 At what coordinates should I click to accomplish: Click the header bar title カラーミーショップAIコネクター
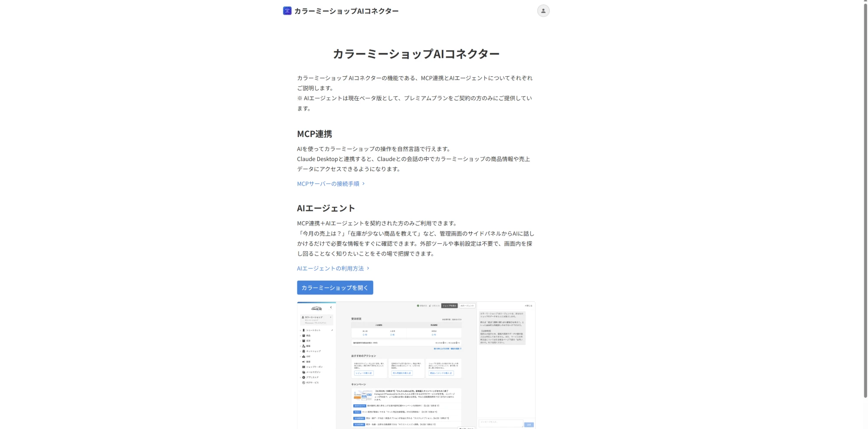point(346,11)
